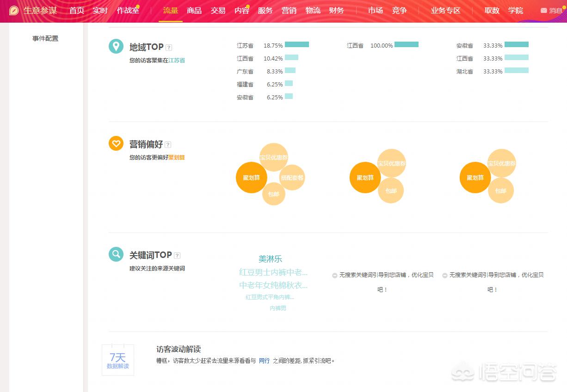This screenshot has height=392, width=567.
Task: Click the 生意参谋 logo icon
Action: pyautogui.click(x=13, y=10)
